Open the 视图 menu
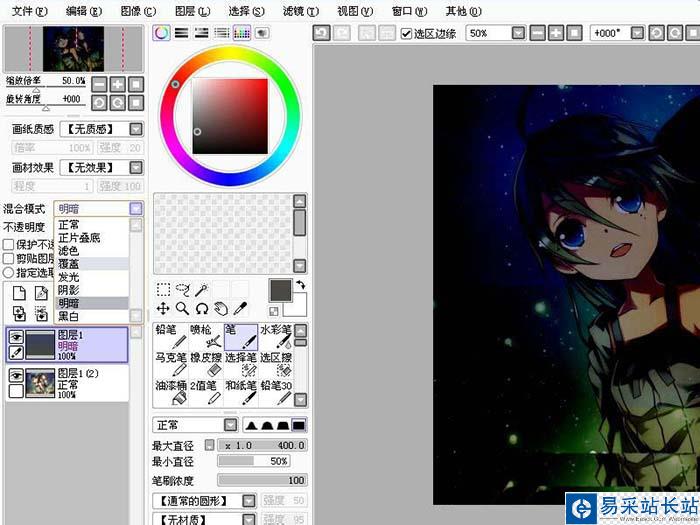The width and height of the screenshot is (700, 525). (355, 11)
